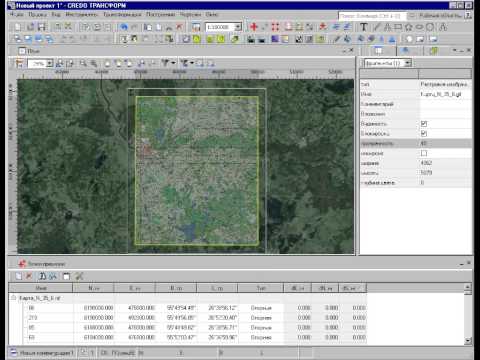Viewport: 480px width, 360px height.
Task: Click the red X delete toolbar icon
Action: coord(180,27)
